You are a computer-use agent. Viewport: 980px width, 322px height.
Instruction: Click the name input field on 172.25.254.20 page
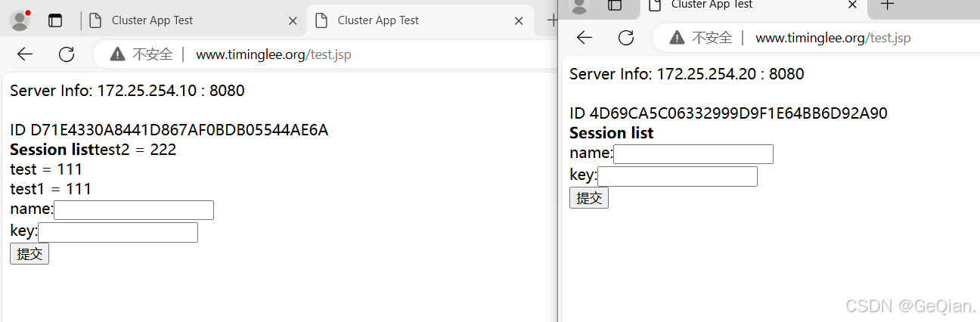(693, 154)
